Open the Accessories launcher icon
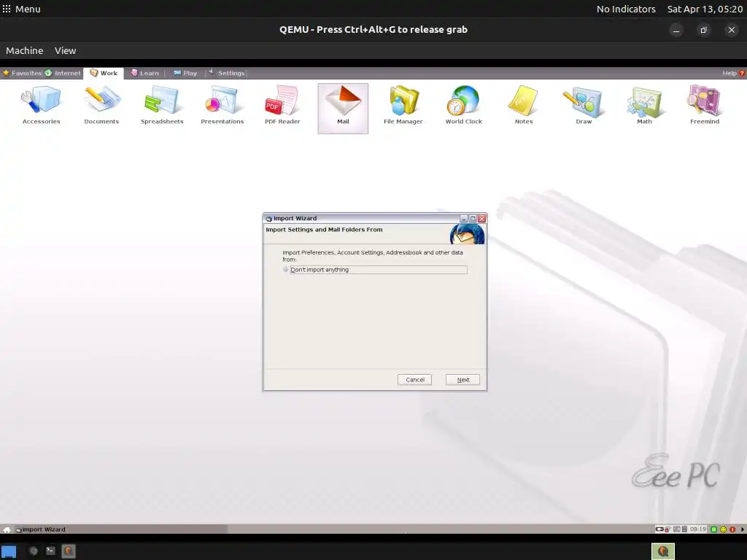Screen dimensions: 747x560 pyautogui.click(x=41, y=106)
